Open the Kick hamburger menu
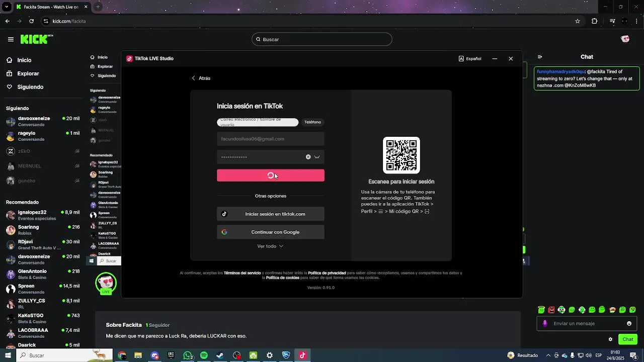Screen dimensions: 644x362 point(11,39)
